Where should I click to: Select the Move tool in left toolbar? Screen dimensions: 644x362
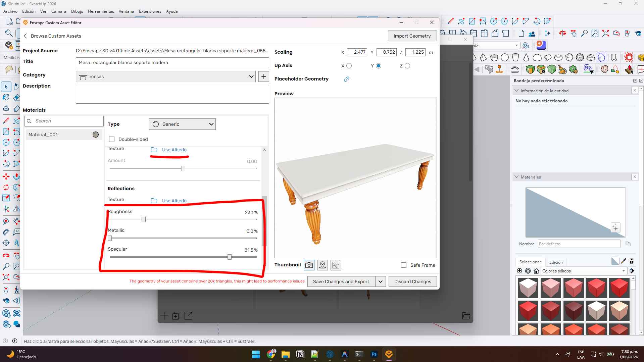pyautogui.click(x=6, y=176)
